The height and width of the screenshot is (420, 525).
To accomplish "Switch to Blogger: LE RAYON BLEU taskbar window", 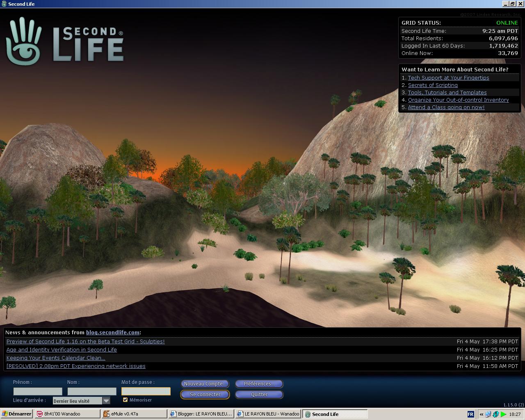I will pos(201,414).
